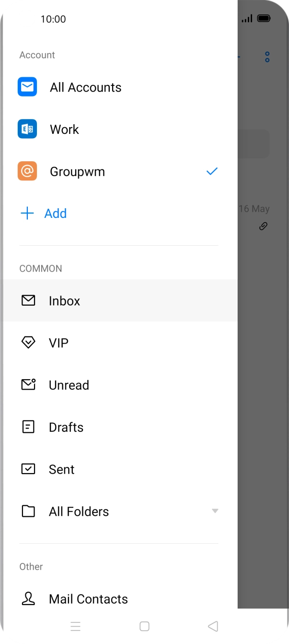This screenshot has height=644, width=289.
Task: Open the Inbox envelope icon
Action: 28,300
